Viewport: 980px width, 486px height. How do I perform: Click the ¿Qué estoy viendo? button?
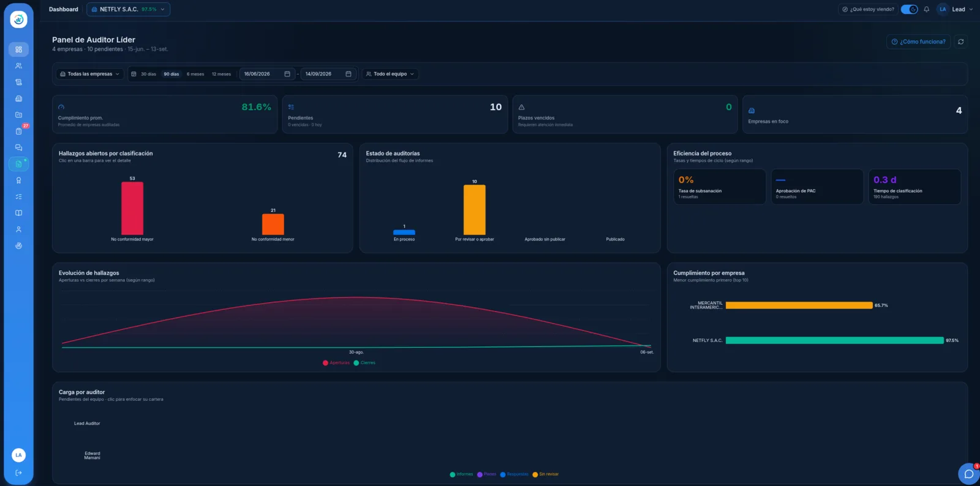868,9
